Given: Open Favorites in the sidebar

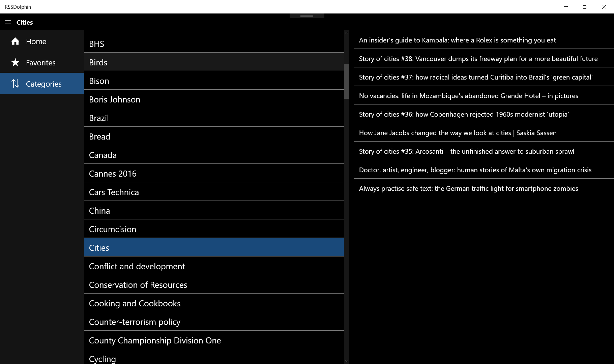Looking at the screenshot, I should [x=42, y=62].
